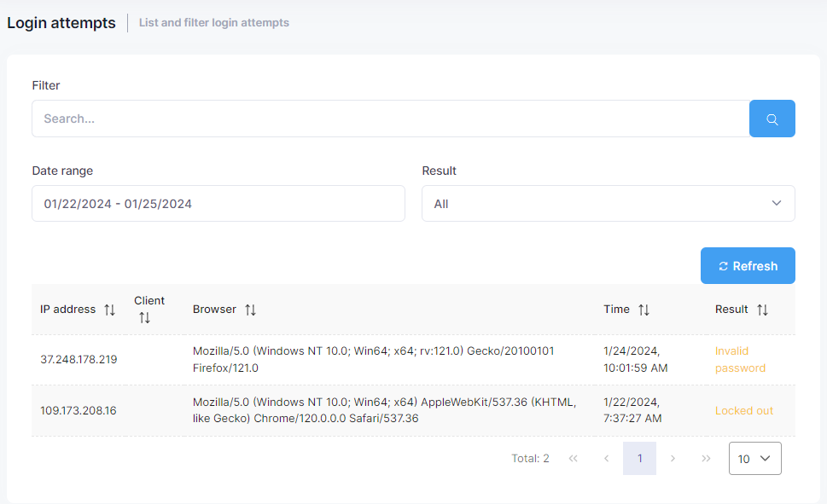Viewport: 827px width, 504px height.
Task: Click the Date range label
Action: [62, 171]
